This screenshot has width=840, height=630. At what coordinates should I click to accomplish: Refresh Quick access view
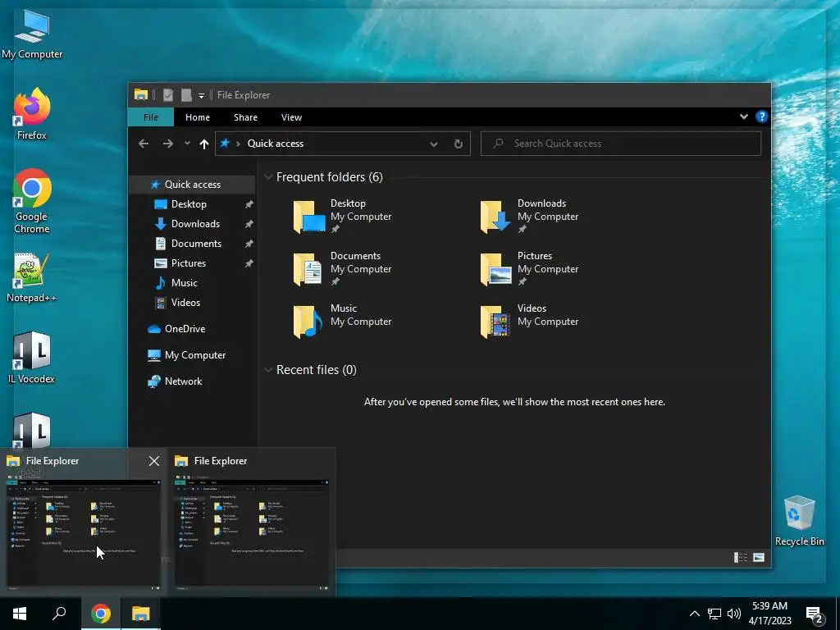(x=458, y=144)
